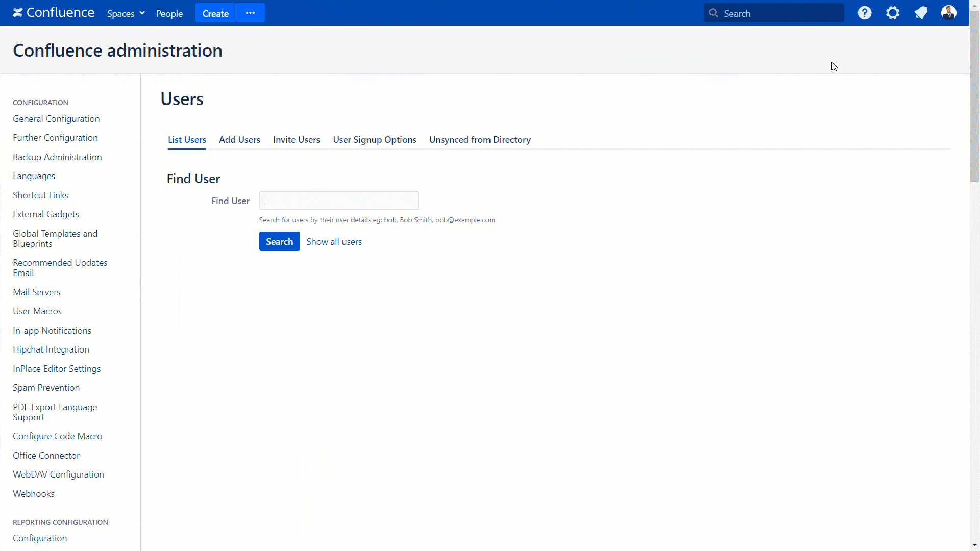980x551 pixels.
Task: Open General Configuration settings link
Action: click(56, 118)
